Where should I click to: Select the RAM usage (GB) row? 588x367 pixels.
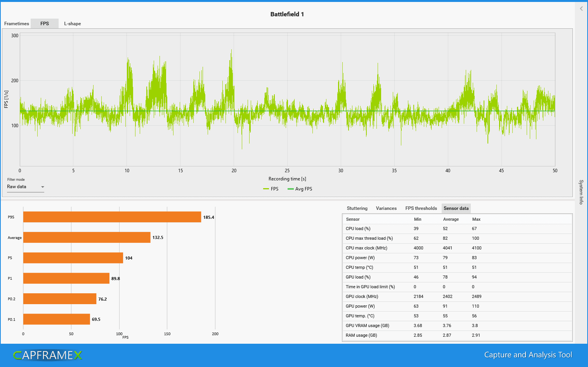click(458, 336)
